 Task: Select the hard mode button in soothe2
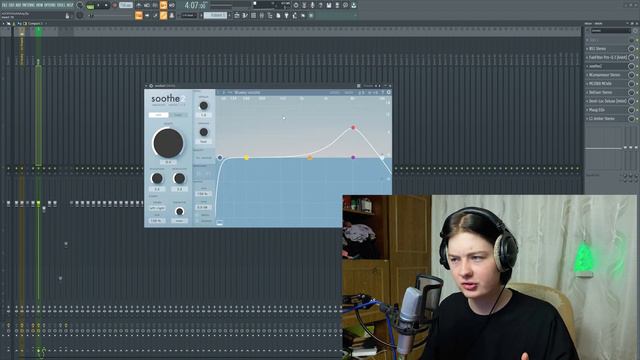click(x=178, y=115)
